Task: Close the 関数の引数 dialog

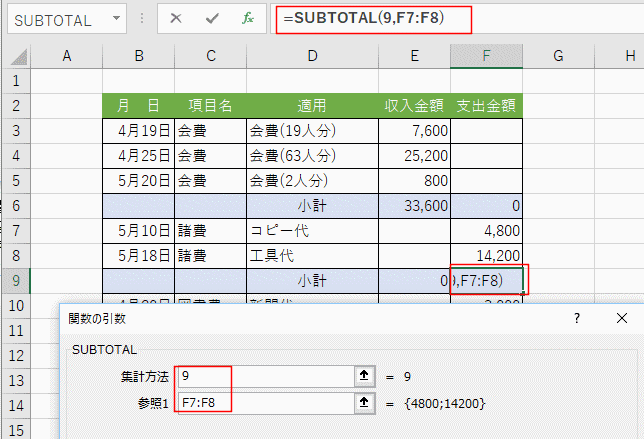Action: [622, 318]
